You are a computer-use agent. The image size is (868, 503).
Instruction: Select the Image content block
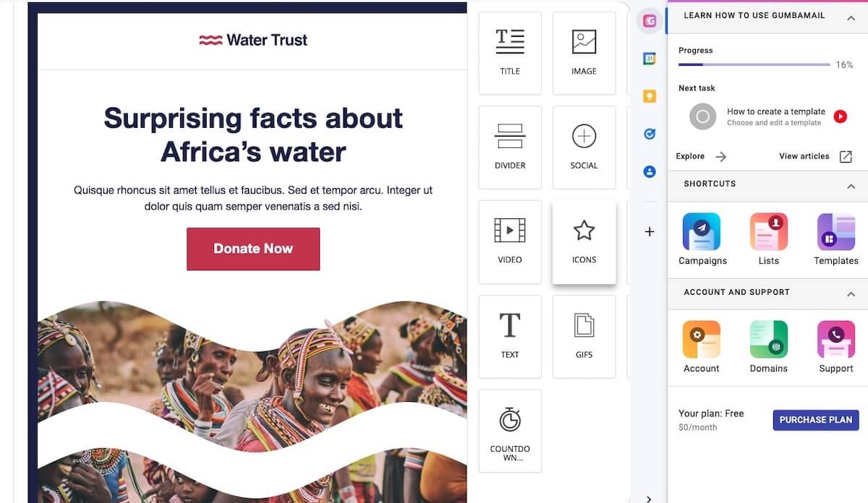584,53
